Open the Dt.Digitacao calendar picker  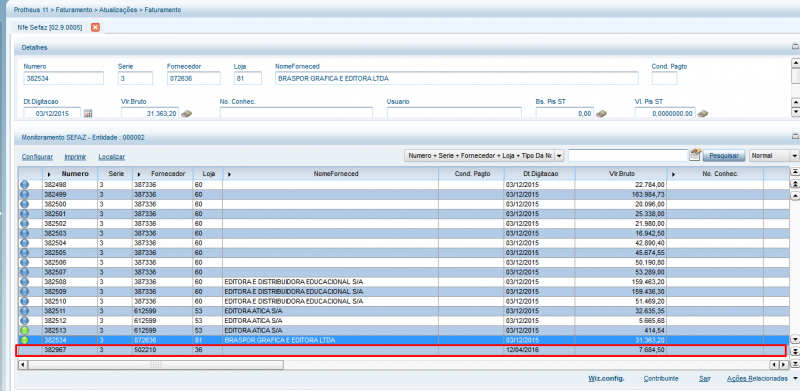pyautogui.click(x=88, y=113)
